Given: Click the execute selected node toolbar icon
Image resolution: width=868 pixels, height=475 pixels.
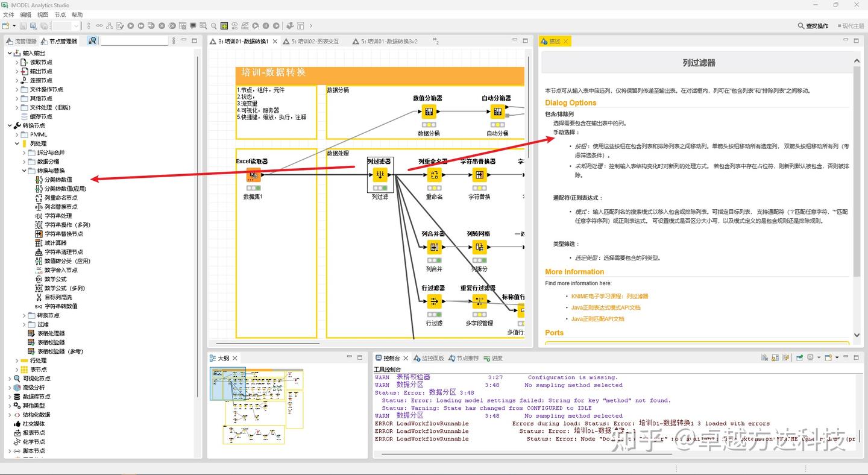Looking at the screenshot, I should click(x=130, y=26).
